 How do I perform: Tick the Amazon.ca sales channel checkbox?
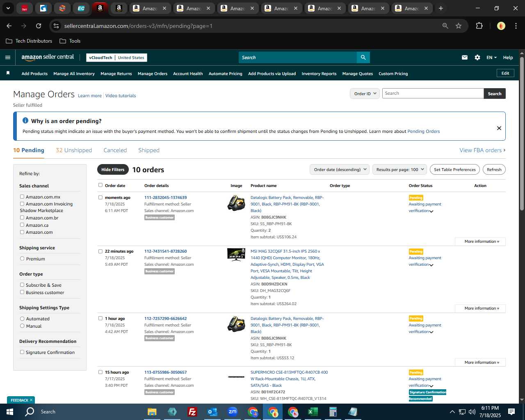pyautogui.click(x=22, y=225)
